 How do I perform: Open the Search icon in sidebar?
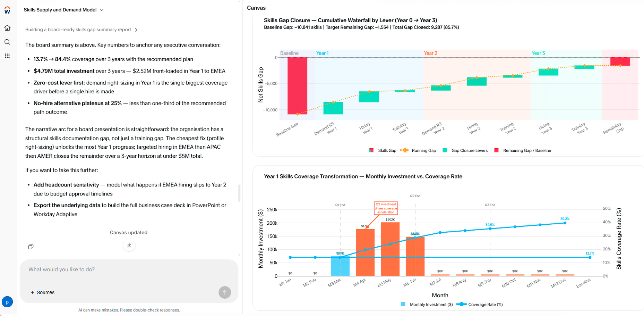tap(7, 42)
